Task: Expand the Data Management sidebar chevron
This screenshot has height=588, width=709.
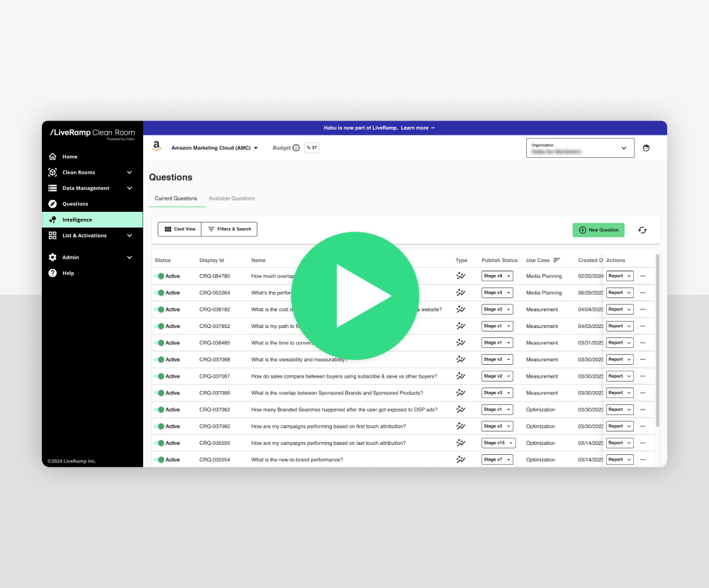Action: pyautogui.click(x=129, y=188)
